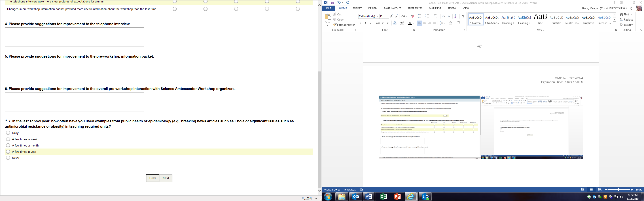
Task: Apply Italic formatting
Action: pos(365,23)
